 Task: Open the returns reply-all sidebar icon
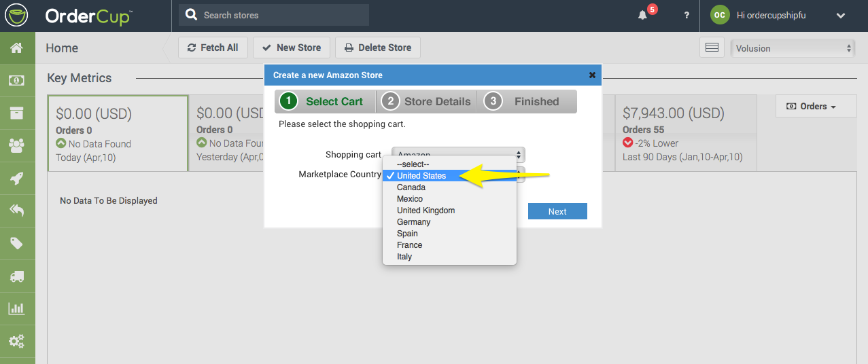pyautogui.click(x=17, y=211)
